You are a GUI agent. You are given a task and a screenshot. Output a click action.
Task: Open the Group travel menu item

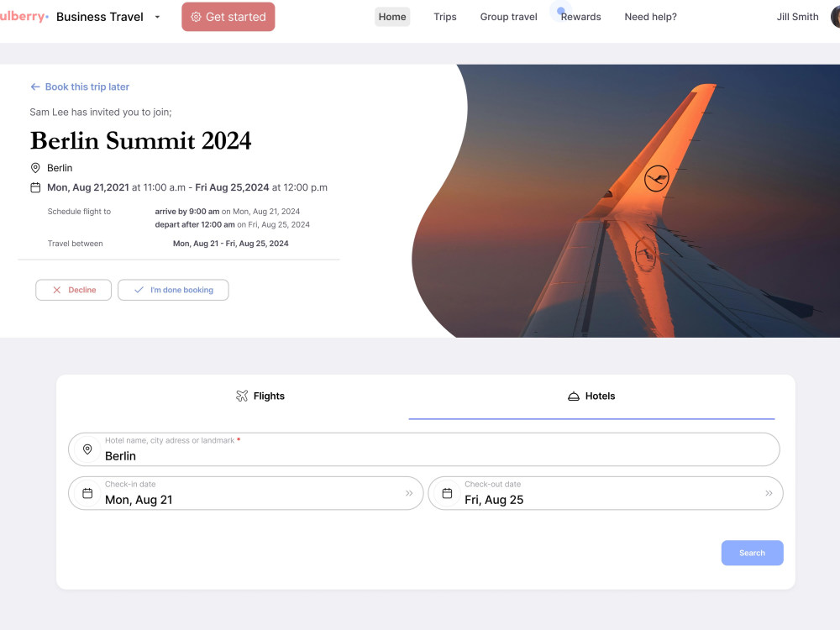point(508,17)
